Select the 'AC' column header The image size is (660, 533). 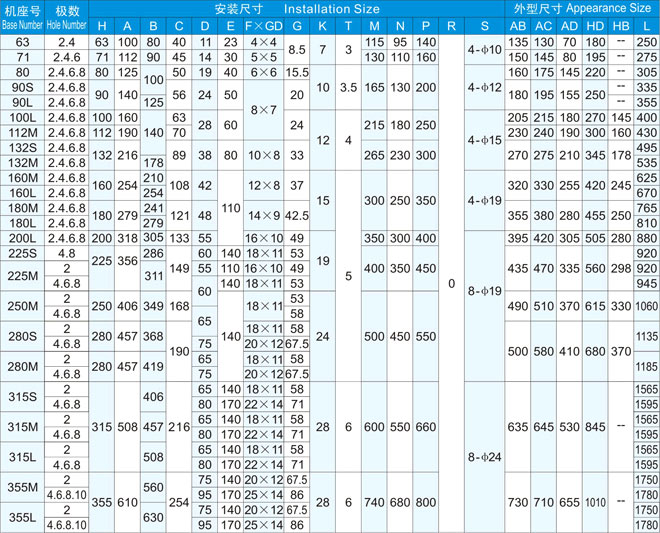point(543,26)
